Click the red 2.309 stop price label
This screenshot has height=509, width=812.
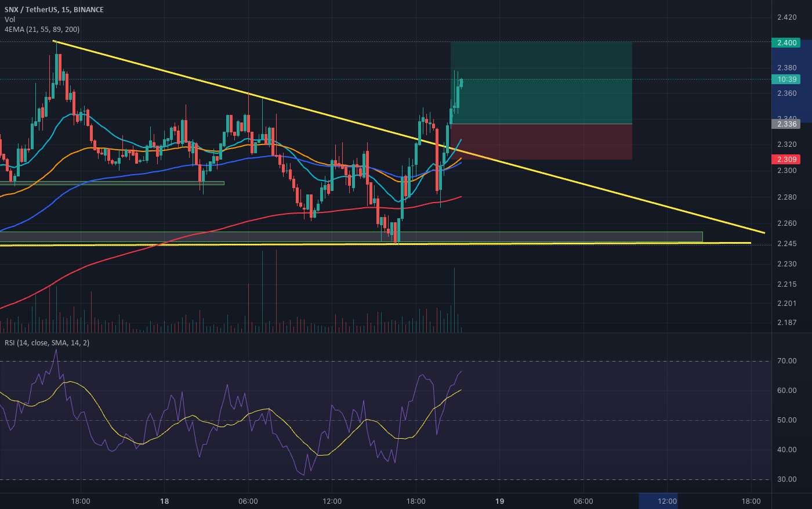point(786,159)
